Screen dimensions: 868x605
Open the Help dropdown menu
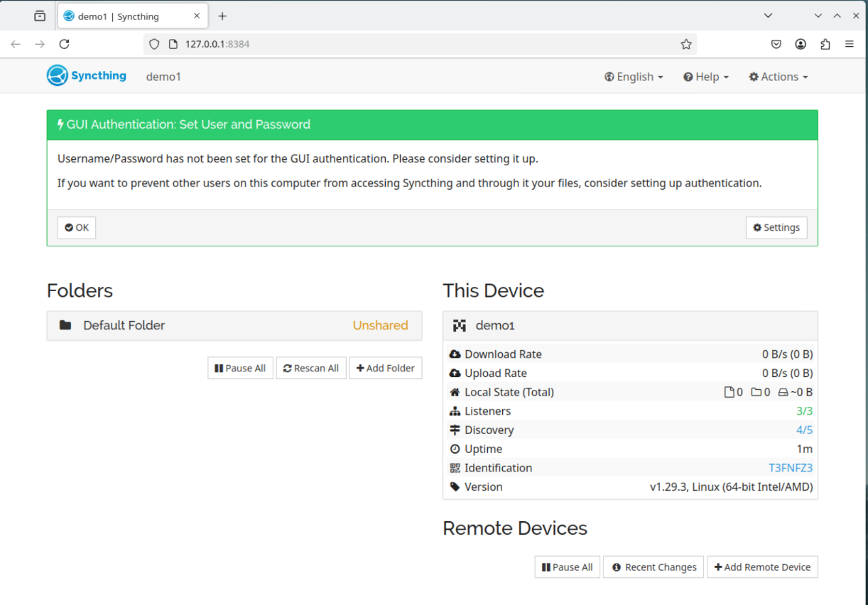pyautogui.click(x=706, y=77)
